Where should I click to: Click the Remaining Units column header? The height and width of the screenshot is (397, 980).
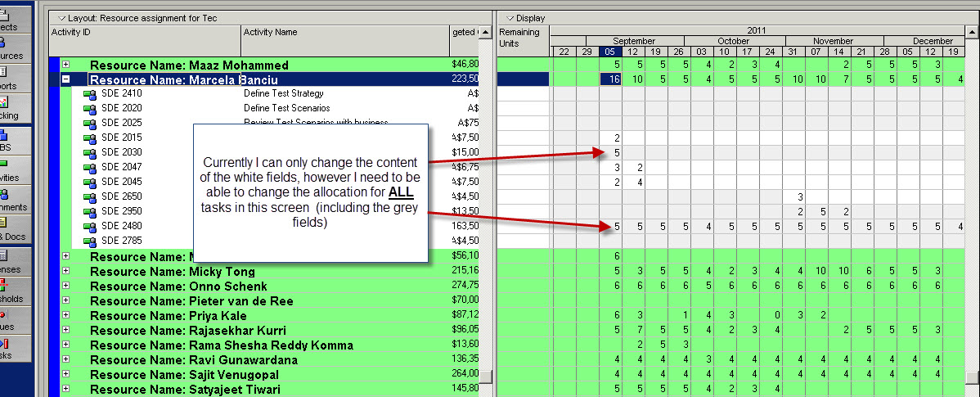523,41
